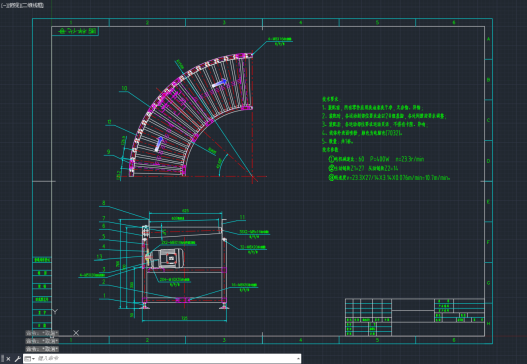This screenshot has height=364, width=527.
Task: Select the 425 dimension text
Action: point(185,211)
